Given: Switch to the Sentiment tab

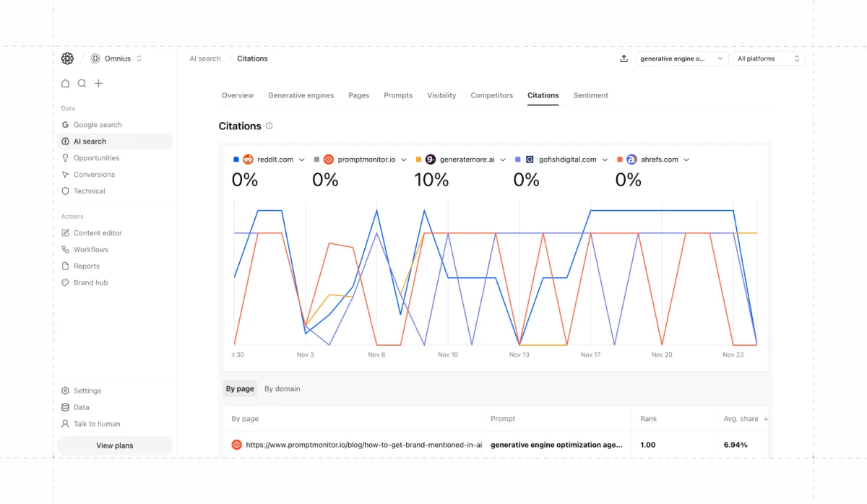Looking at the screenshot, I should click(591, 95).
